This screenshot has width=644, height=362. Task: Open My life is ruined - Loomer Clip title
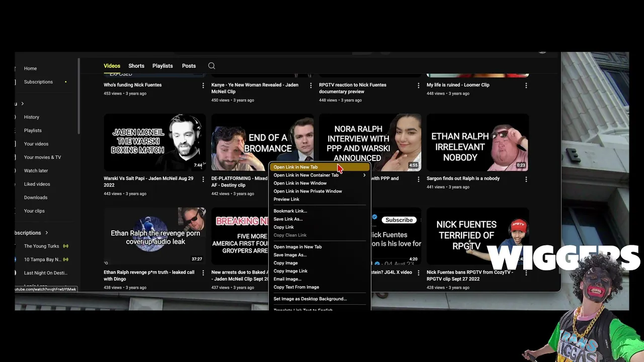(458, 85)
